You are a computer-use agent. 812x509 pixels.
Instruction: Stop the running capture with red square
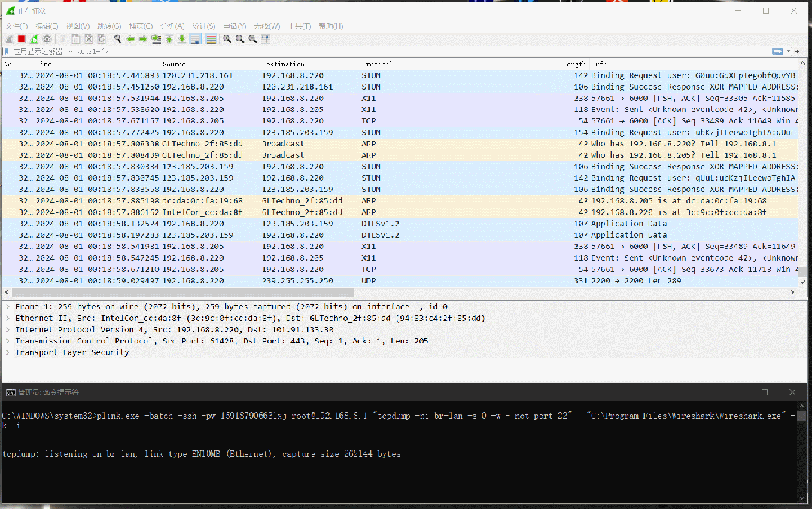(x=21, y=39)
